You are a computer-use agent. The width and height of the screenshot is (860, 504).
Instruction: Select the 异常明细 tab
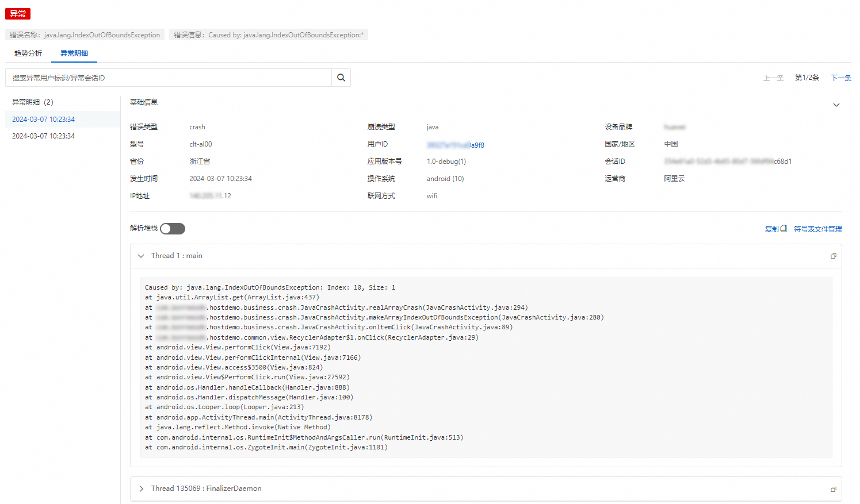[74, 53]
